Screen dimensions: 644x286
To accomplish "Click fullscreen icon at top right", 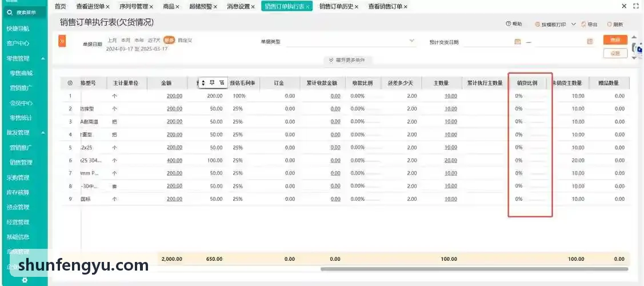I will point(636,6).
